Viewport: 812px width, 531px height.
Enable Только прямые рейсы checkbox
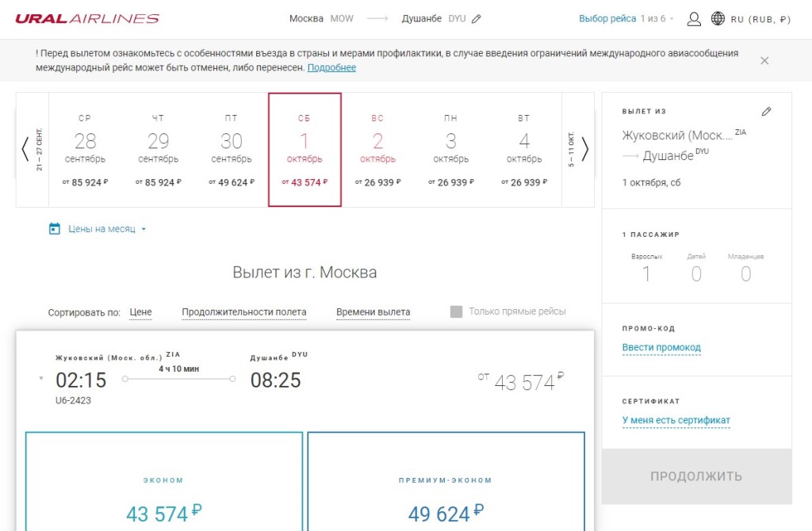pyautogui.click(x=456, y=311)
